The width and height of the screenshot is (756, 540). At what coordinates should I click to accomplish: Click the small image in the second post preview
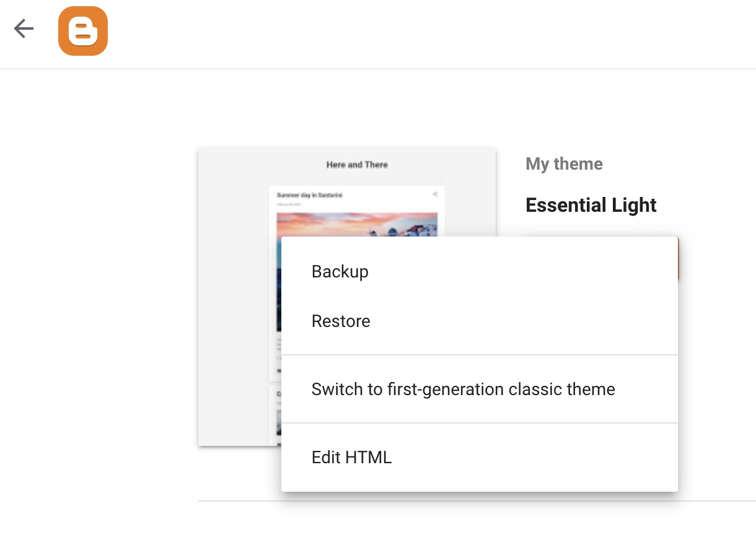pos(279,422)
